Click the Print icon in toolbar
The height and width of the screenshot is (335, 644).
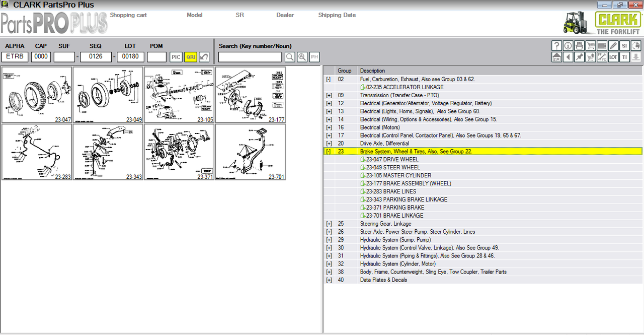(579, 46)
